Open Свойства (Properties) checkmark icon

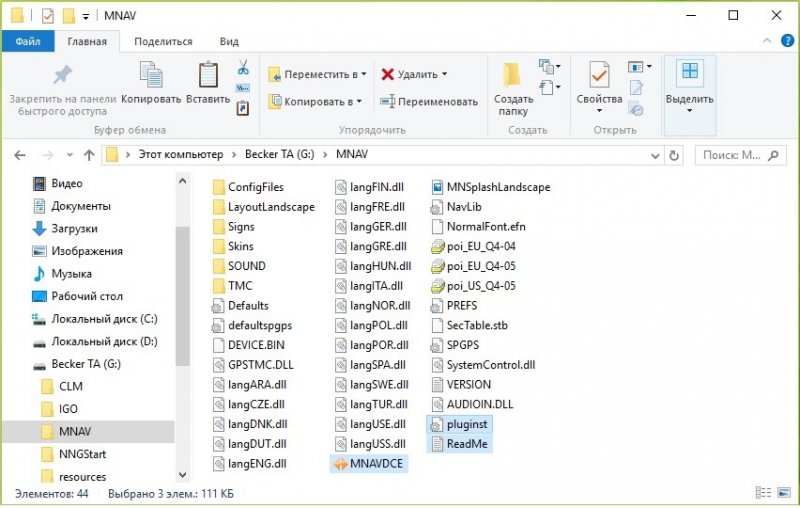(599, 84)
